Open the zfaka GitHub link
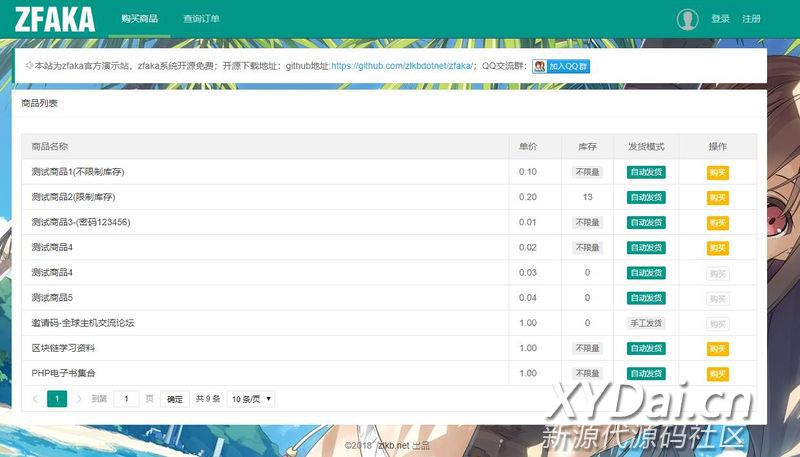 pyautogui.click(x=402, y=66)
